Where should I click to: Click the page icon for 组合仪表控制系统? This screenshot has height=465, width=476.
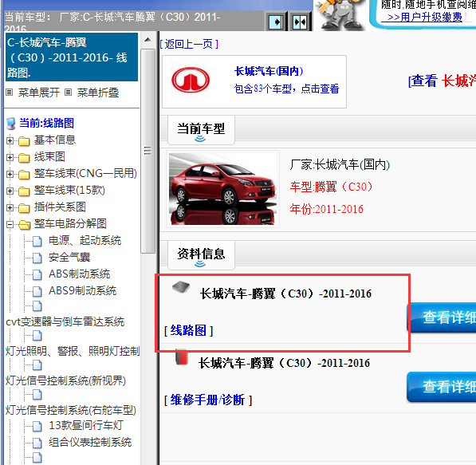coord(37,443)
